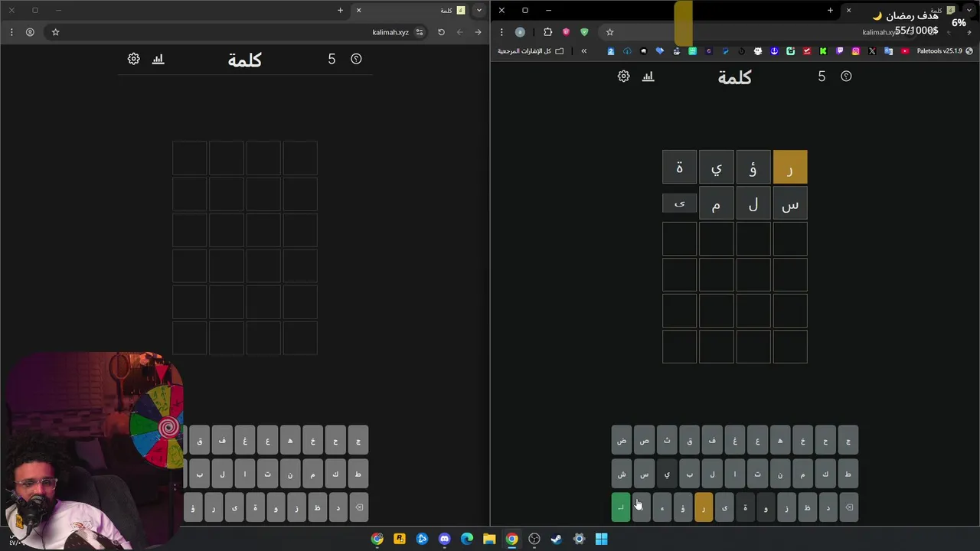This screenshot has height=551, width=980.
Task: Open Steam from taskbar
Action: click(x=557, y=540)
